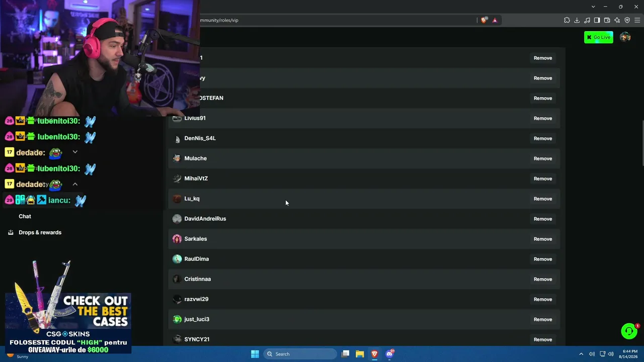Click the Windows taskbar Search box
This screenshot has height=362, width=644.
coord(300,354)
